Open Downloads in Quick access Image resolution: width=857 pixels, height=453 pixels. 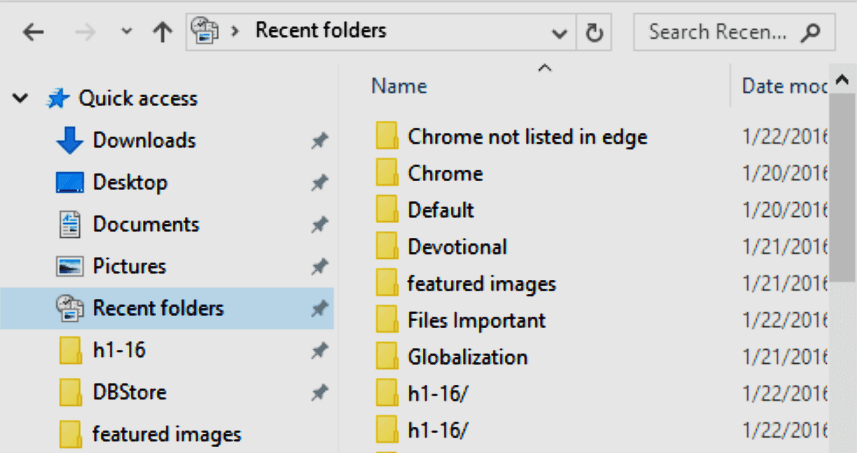coord(143,141)
